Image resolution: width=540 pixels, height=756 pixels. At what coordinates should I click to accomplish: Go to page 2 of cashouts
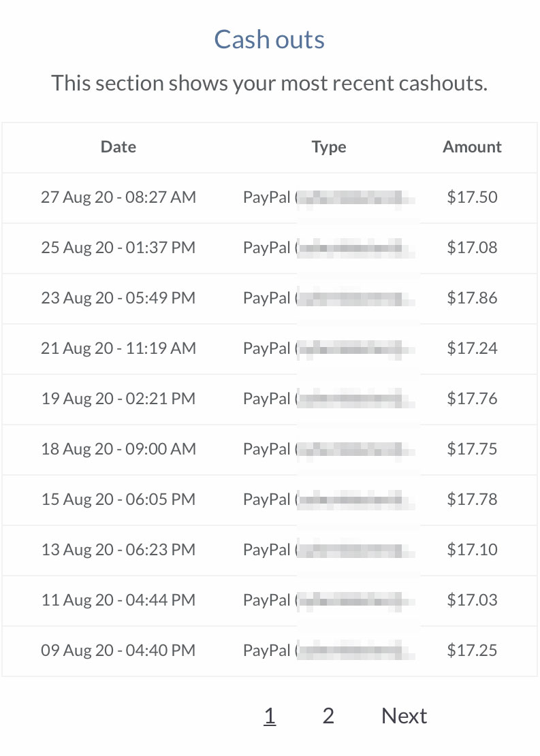[328, 716]
